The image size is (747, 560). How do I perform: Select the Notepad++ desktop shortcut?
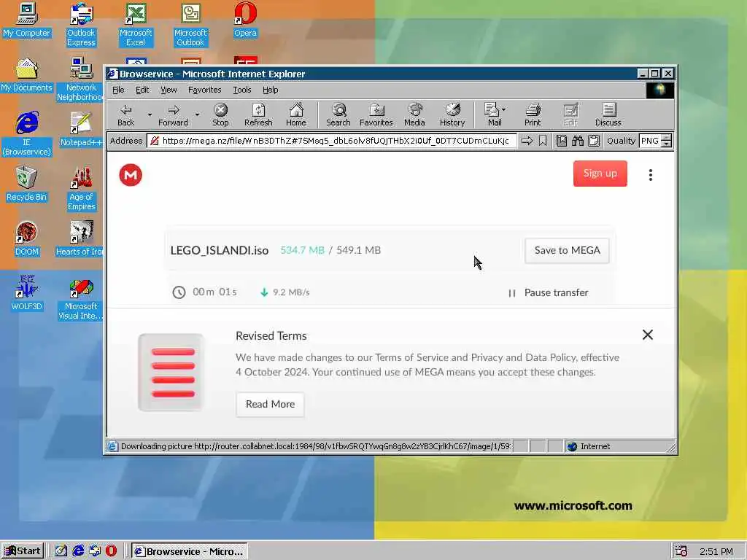tap(82, 130)
